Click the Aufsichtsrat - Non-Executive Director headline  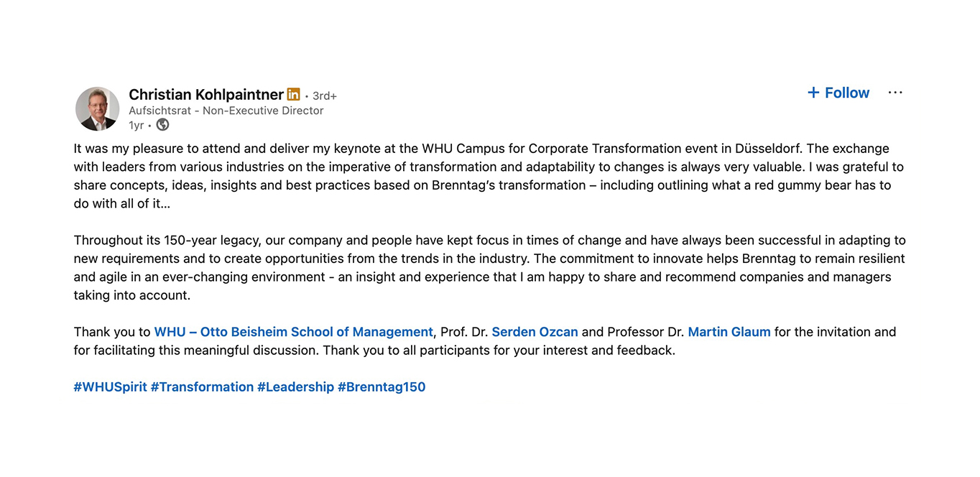click(226, 111)
